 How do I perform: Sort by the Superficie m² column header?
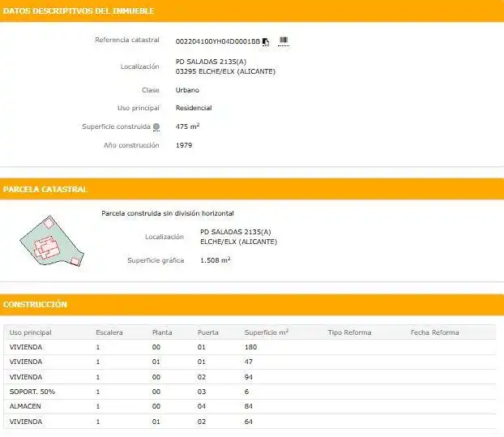click(x=266, y=332)
